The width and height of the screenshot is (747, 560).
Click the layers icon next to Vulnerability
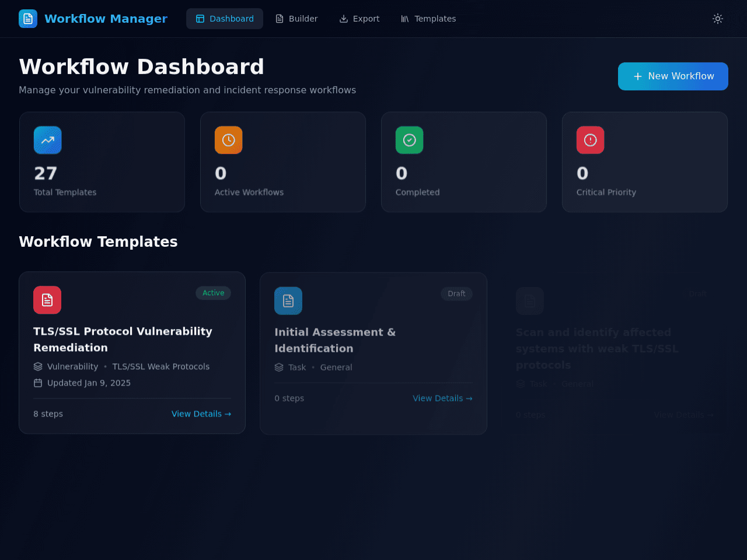38,366
